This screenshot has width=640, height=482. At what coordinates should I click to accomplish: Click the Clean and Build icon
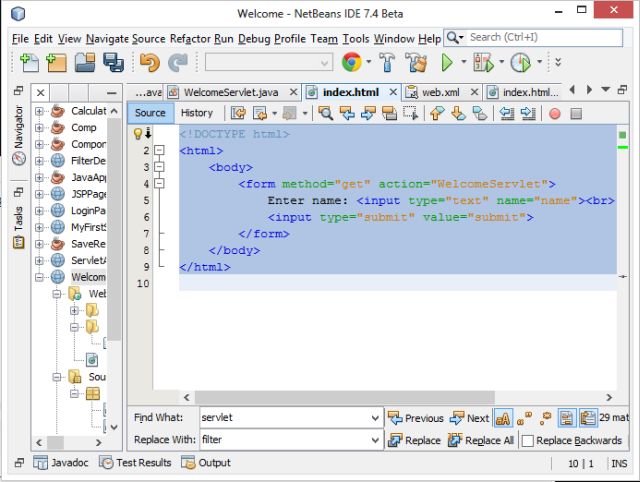coord(416,62)
